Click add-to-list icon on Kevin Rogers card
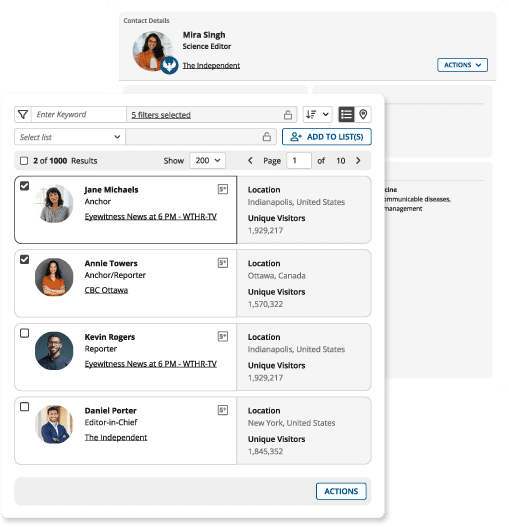 223,336
